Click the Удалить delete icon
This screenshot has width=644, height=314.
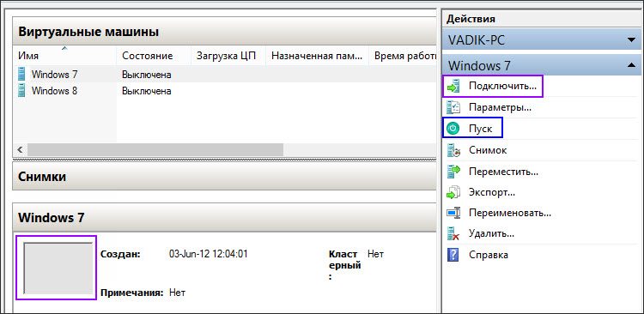coord(453,234)
